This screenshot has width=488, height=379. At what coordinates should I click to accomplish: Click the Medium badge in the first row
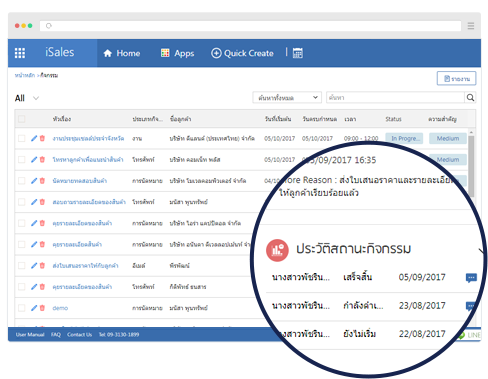[448, 138]
